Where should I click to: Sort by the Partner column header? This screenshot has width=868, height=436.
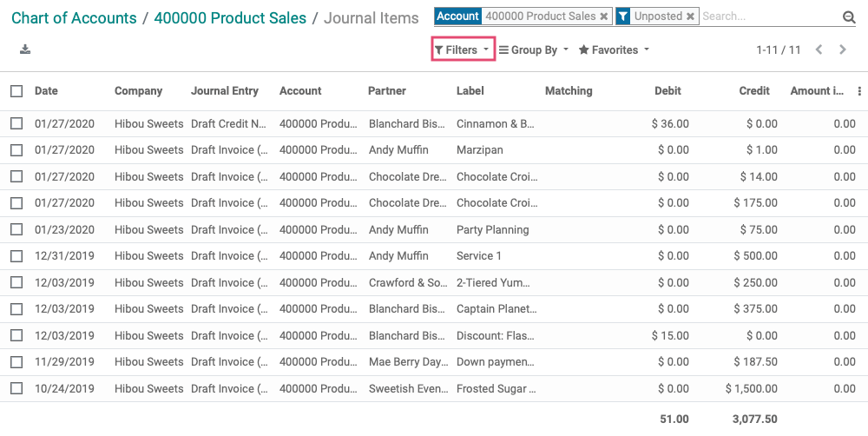pos(387,91)
